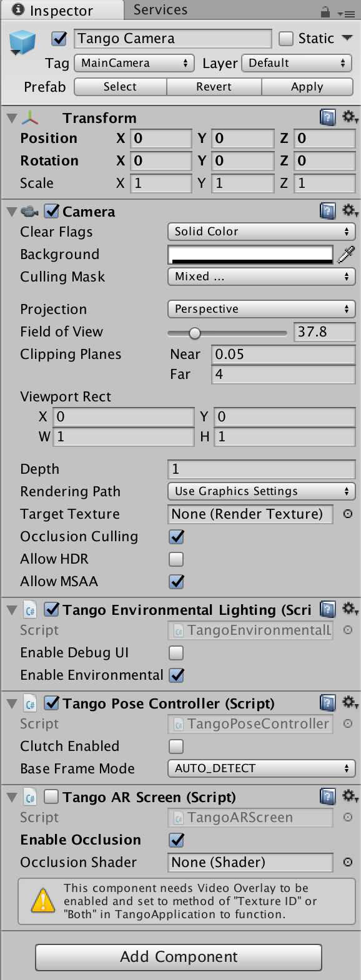This screenshot has width=361, height=980.
Task: Open Transform component help reference
Action: (327, 117)
